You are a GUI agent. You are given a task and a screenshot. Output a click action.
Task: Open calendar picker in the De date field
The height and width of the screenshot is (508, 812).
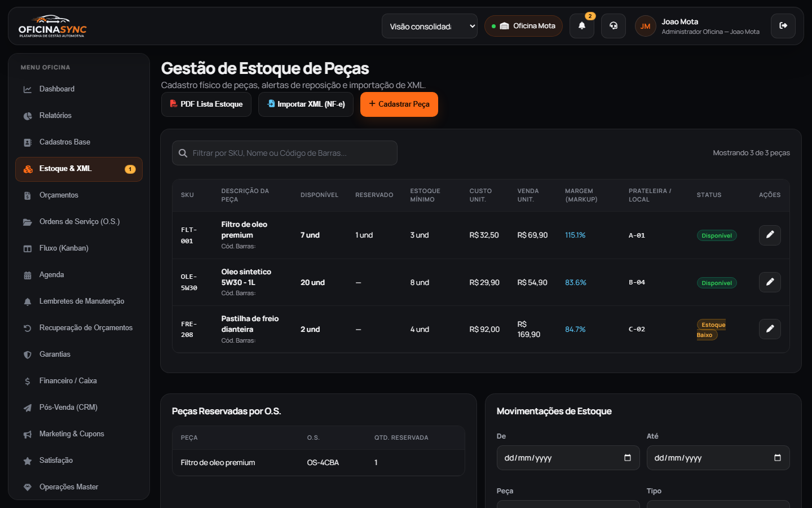[x=628, y=458]
